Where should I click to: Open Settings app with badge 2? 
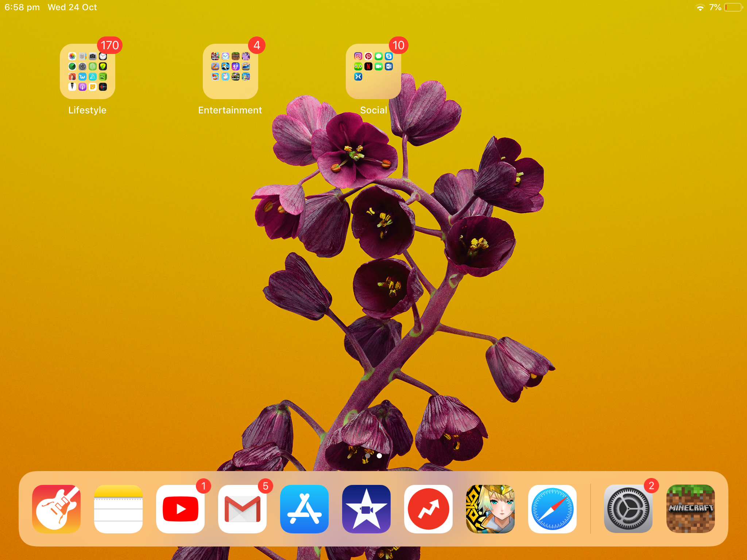click(x=628, y=509)
